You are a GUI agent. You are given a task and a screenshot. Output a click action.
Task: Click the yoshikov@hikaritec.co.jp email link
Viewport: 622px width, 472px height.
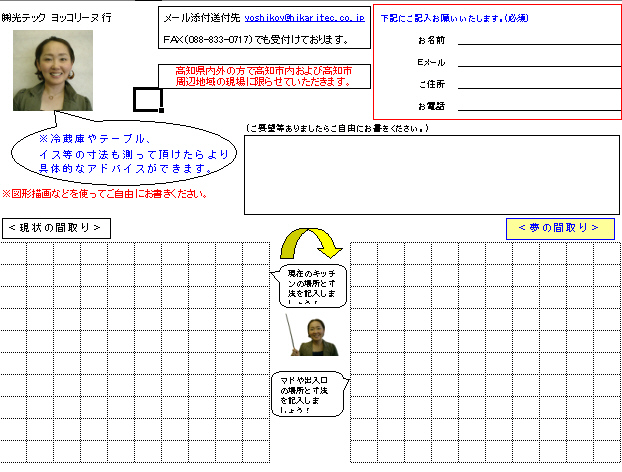point(304,18)
